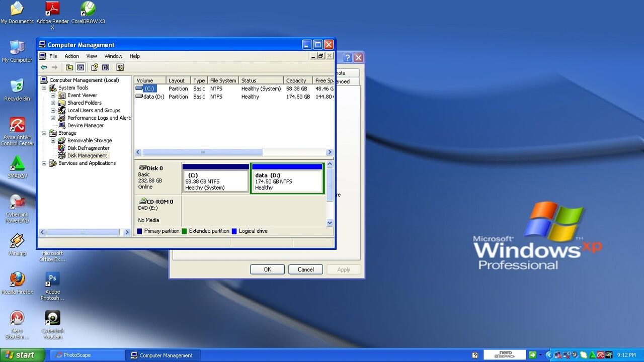The width and height of the screenshot is (644, 362).
Task: Click the Disk settings toolbar icon
Action: click(x=120, y=67)
